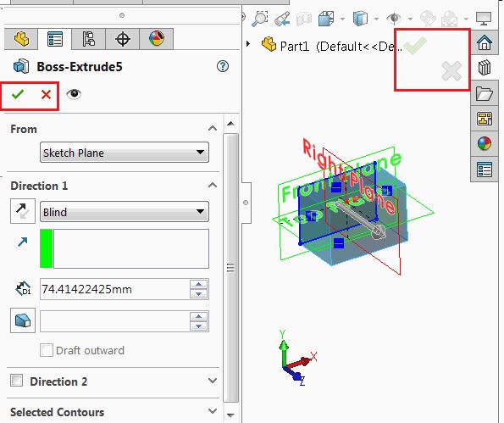Open Boss-Extrude5 help
Screen dimensions: 504x423
pyautogui.click(x=223, y=66)
